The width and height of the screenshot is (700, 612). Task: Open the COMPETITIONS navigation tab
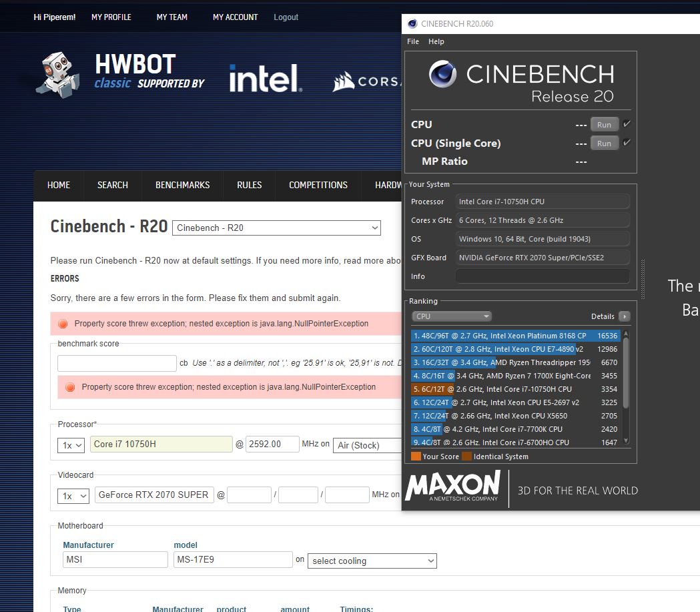318,185
